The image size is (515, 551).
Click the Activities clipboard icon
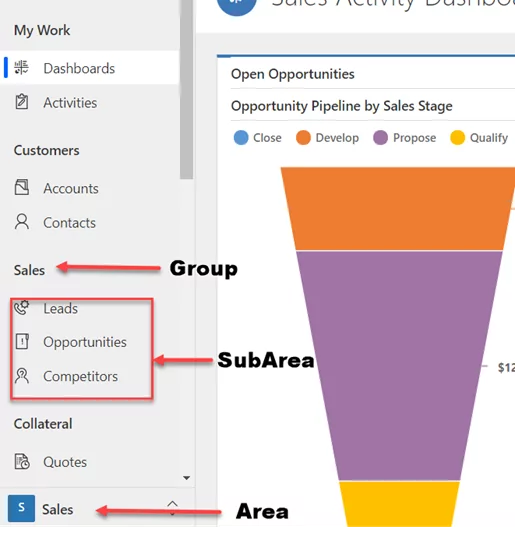pyautogui.click(x=22, y=102)
